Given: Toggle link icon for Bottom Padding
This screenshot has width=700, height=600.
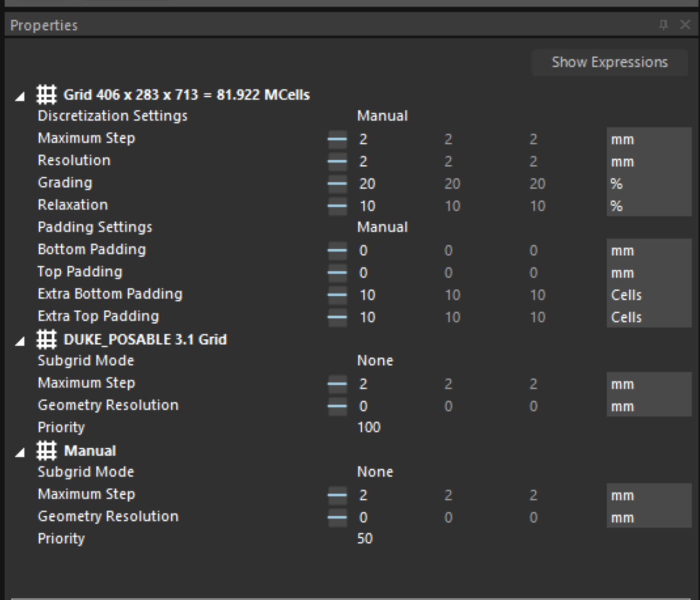Looking at the screenshot, I should click(337, 250).
